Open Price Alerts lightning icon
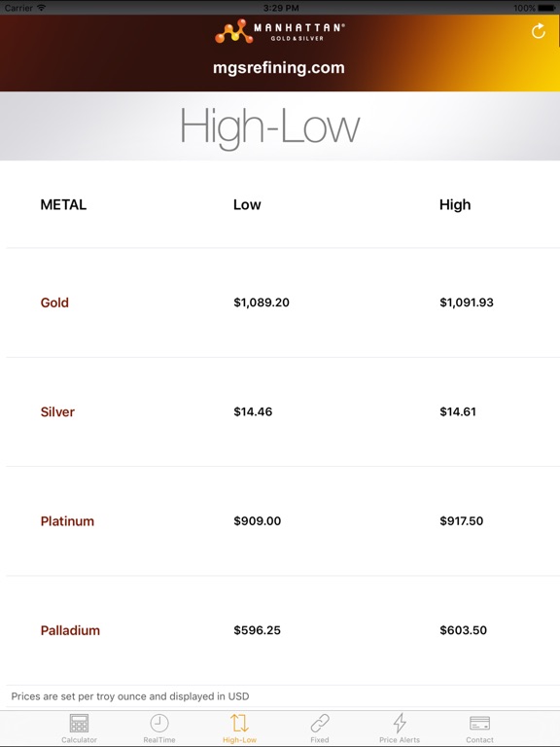Screen dimensions: 560x747 (400, 724)
